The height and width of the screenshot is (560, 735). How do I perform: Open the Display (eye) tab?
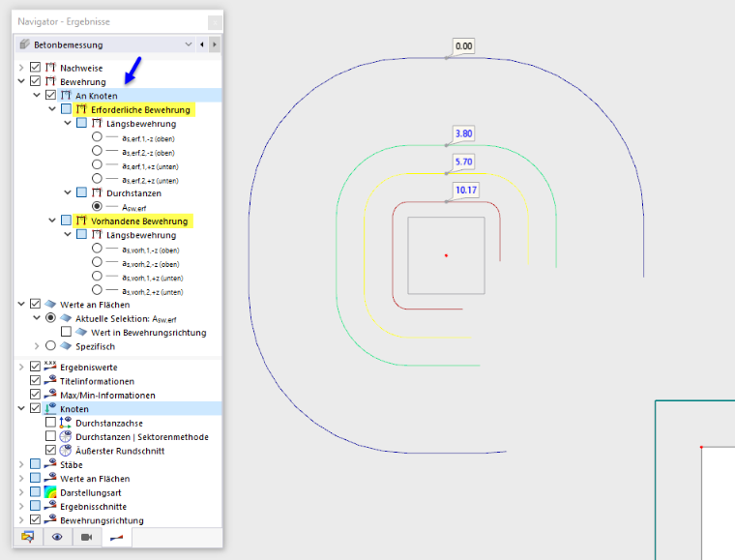[x=57, y=537]
